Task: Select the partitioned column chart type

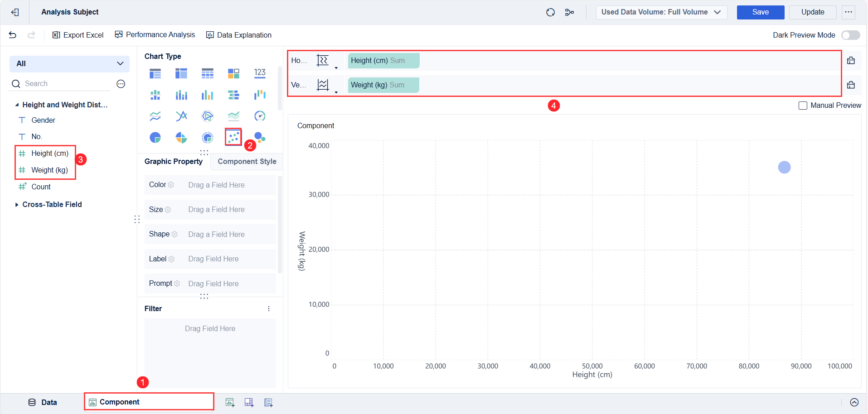Action: tap(155, 95)
